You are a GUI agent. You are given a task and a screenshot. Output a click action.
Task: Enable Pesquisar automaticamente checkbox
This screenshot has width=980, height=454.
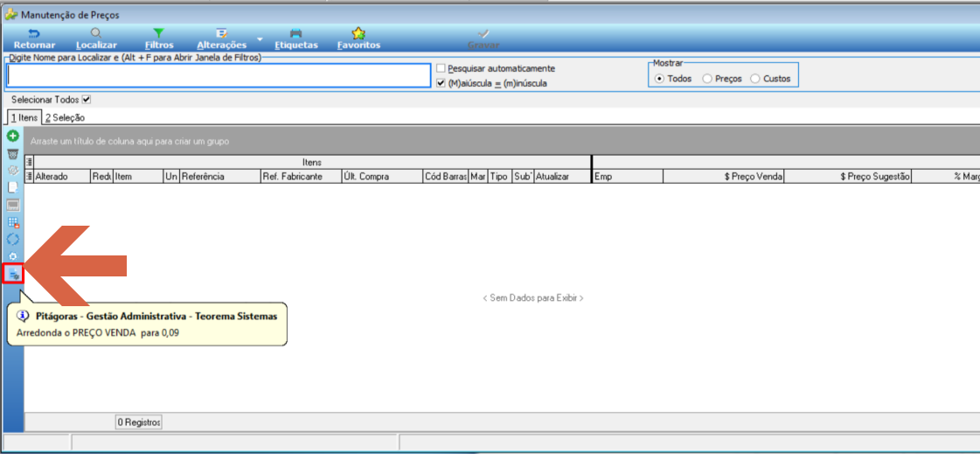click(441, 68)
